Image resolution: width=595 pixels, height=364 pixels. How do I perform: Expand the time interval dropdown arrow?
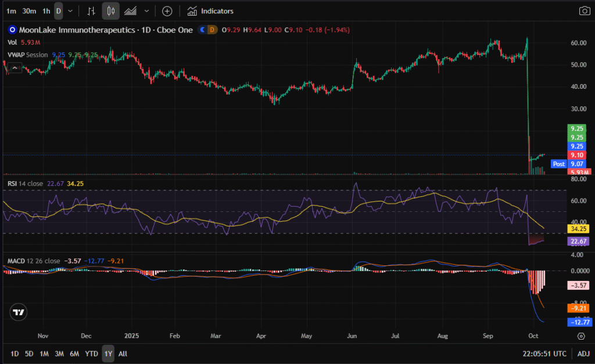70,11
